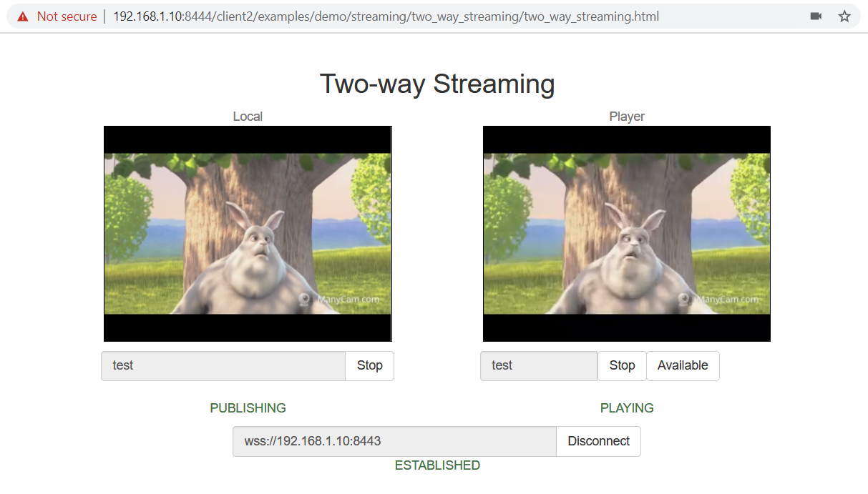
Task: Click the Player video window
Action: pos(626,234)
